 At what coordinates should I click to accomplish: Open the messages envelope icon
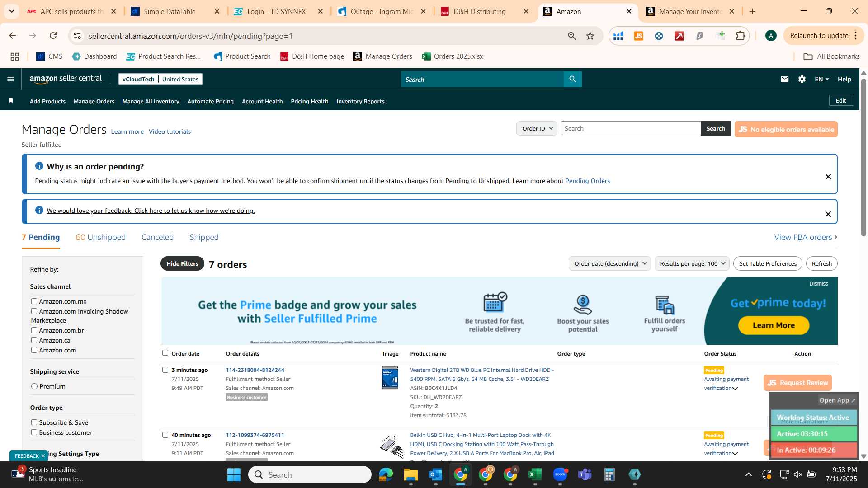[x=785, y=79]
